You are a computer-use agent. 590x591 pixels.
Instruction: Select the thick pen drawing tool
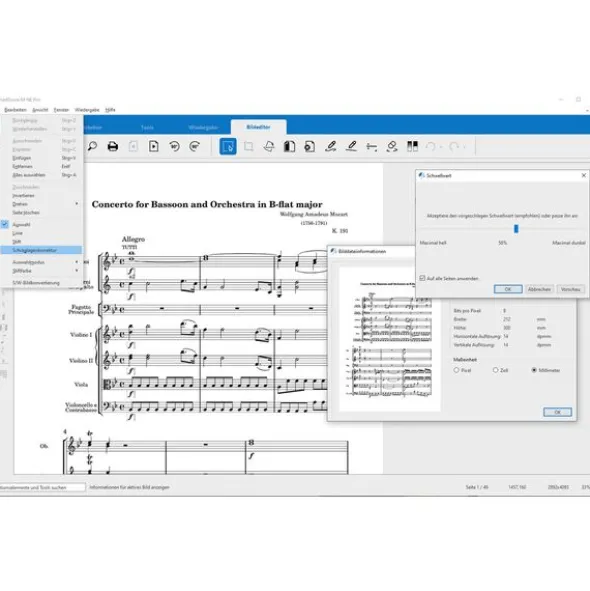pos(331,146)
